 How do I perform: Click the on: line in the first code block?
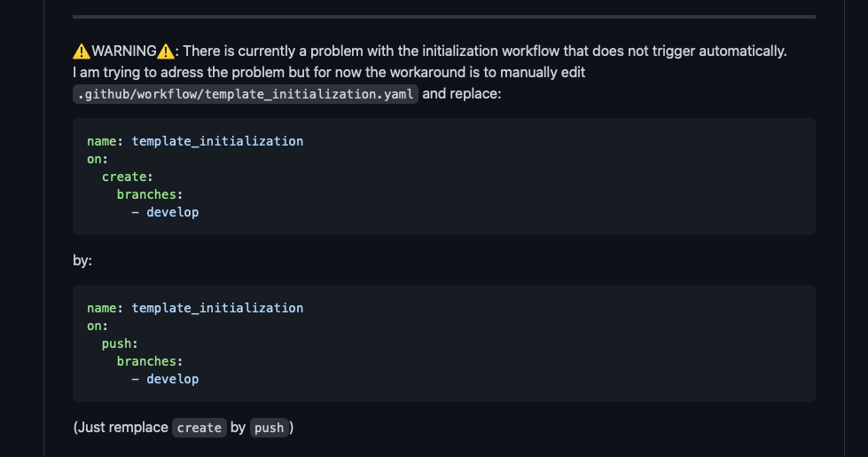click(98, 159)
